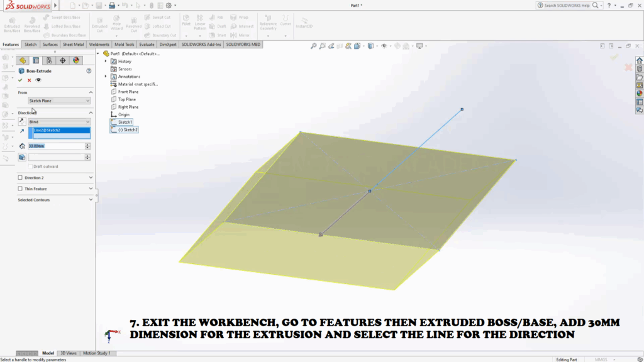Switch to the Sketch ribbon tab
Viewport: 644px width, 362px height.
pos(30,45)
